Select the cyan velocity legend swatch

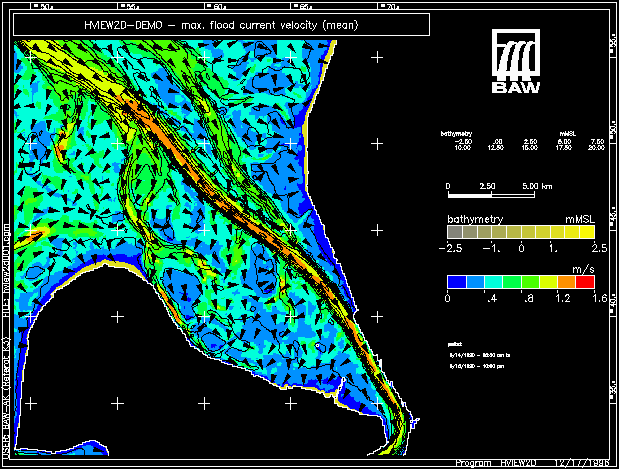(493, 282)
